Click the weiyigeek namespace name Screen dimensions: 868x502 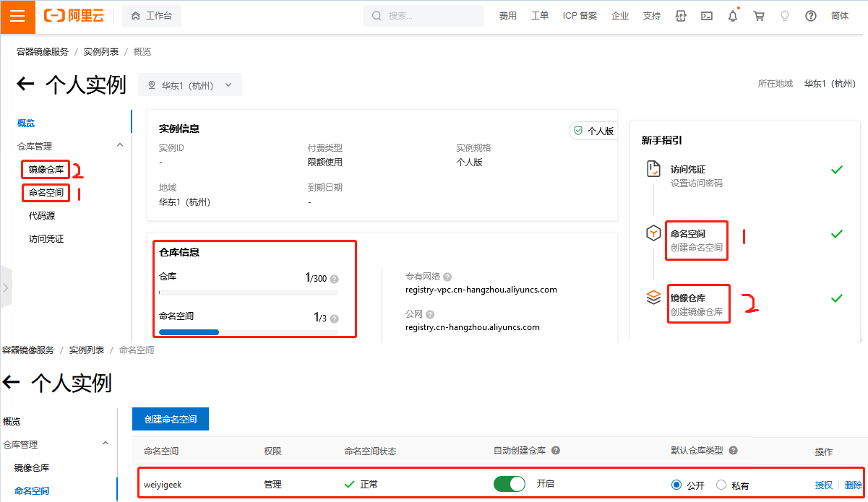(163, 485)
